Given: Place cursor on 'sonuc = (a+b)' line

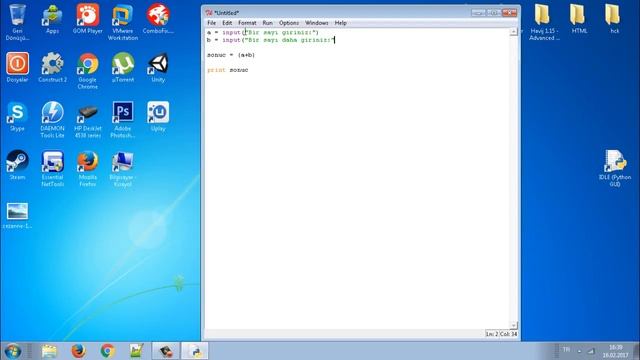Looking at the screenshot, I should [x=231, y=55].
